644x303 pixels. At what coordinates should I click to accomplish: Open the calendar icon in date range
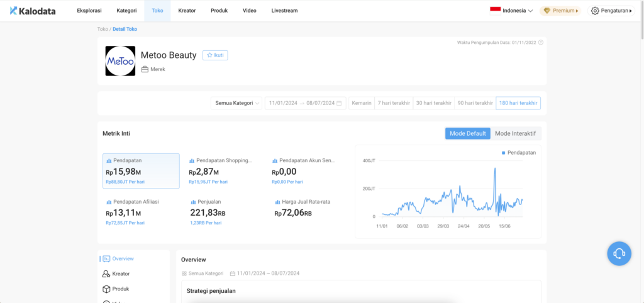click(x=339, y=103)
